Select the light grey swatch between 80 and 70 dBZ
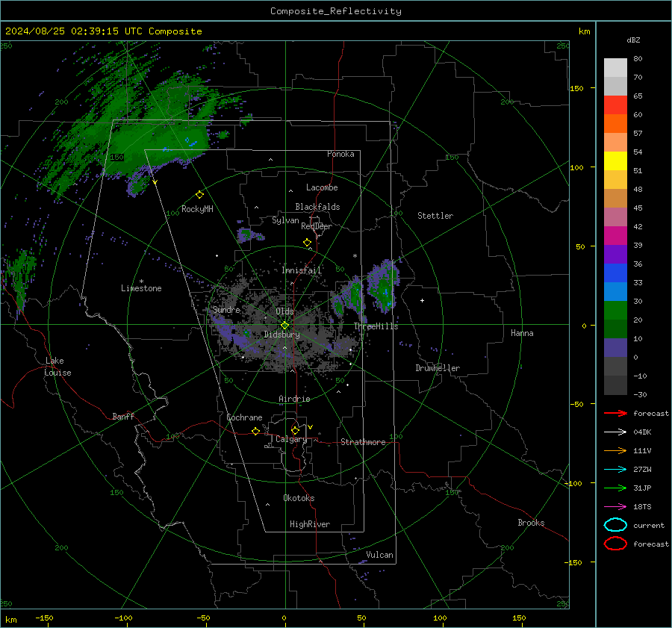This screenshot has width=672, height=628. (615, 68)
